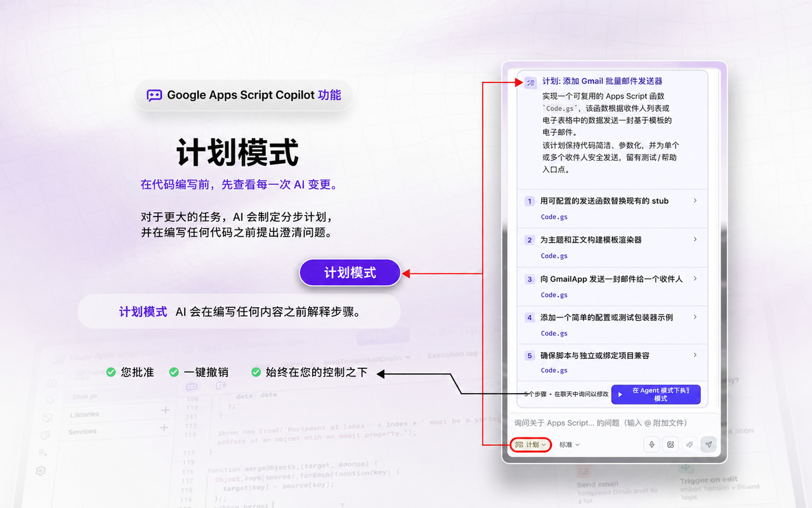Click the chat tab icon above background code editor

192,387
